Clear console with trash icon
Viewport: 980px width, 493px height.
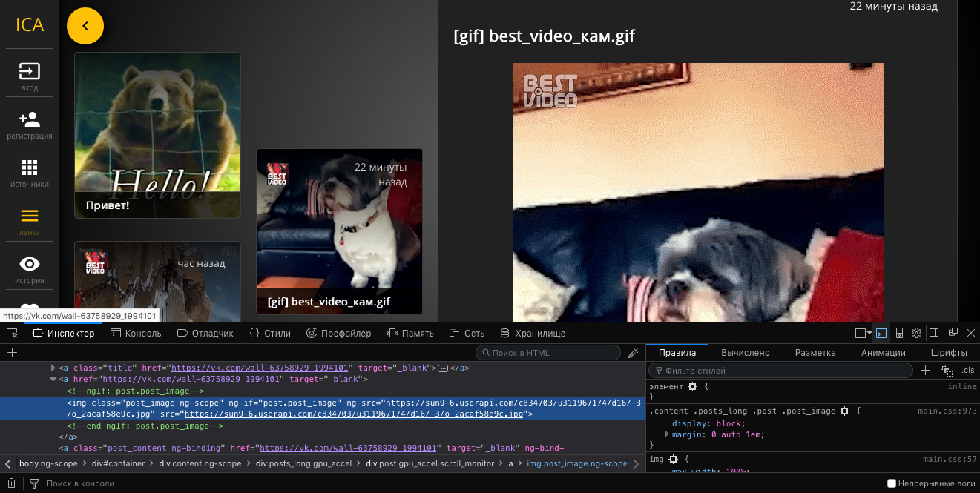click(12, 483)
